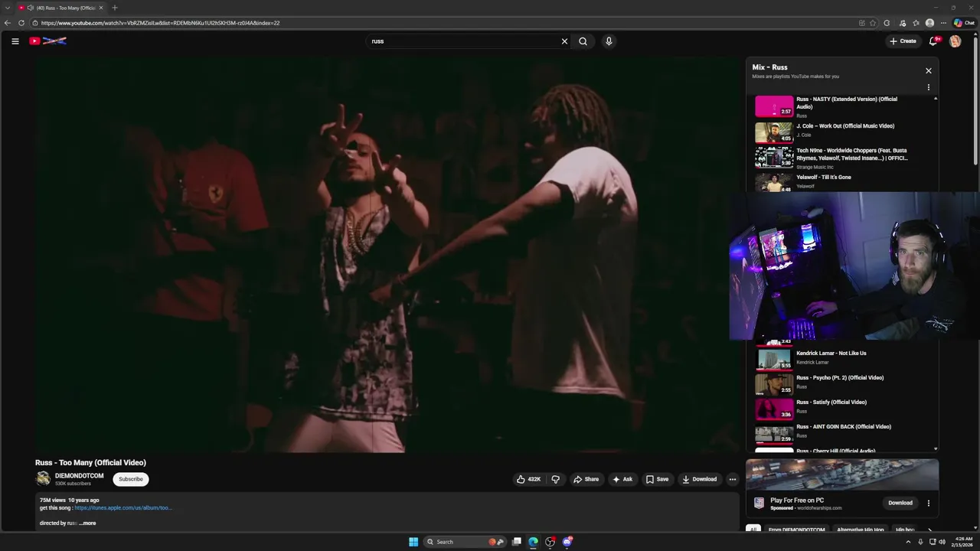This screenshot has height=551, width=980.
Task: Open Russ - Satisfy pink thumbnail
Action: point(774,408)
